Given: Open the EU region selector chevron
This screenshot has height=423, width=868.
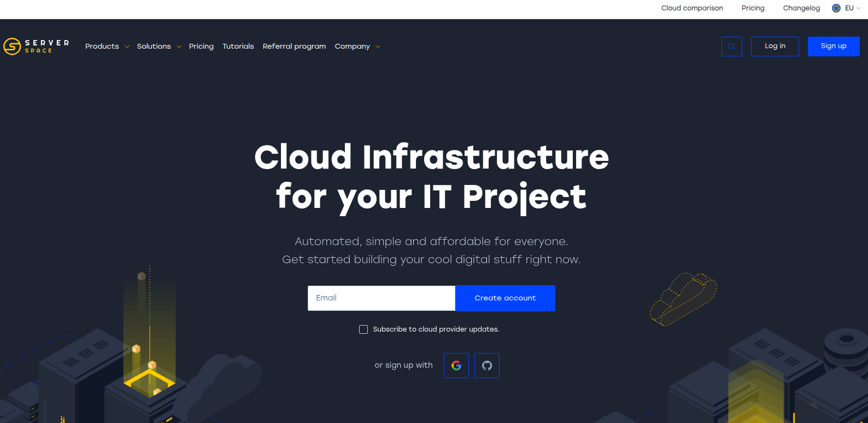Looking at the screenshot, I should click(858, 8).
